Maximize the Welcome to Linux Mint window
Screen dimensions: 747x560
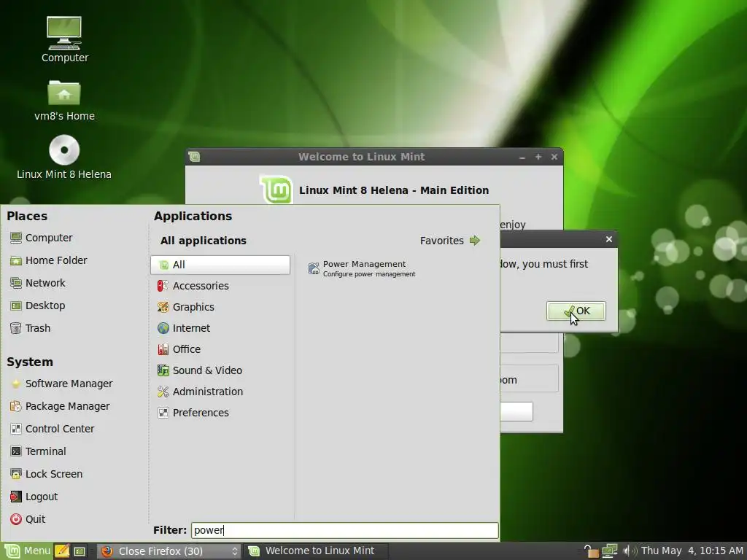coord(538,157)
